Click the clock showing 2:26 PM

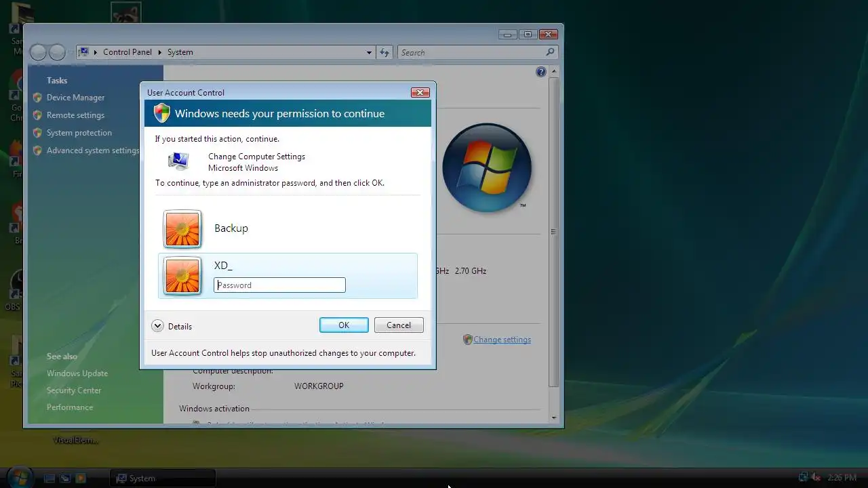842,478
